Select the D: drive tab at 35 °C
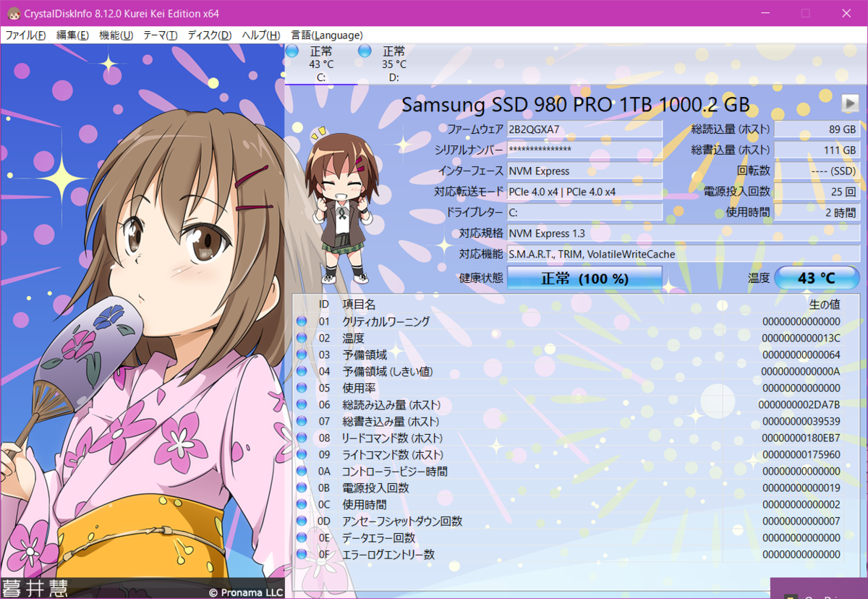This screenshot has width=868, height=599. tap(393, 64)
